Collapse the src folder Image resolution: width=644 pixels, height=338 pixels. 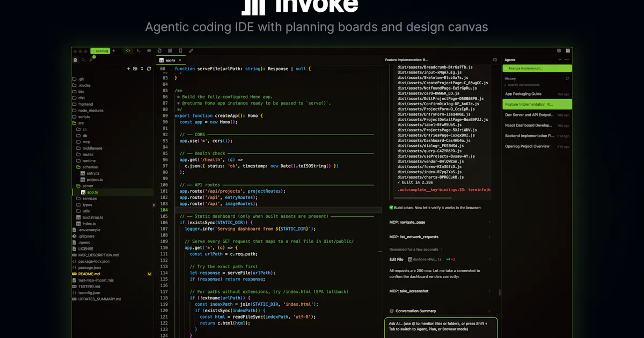(x=78, y=123)
